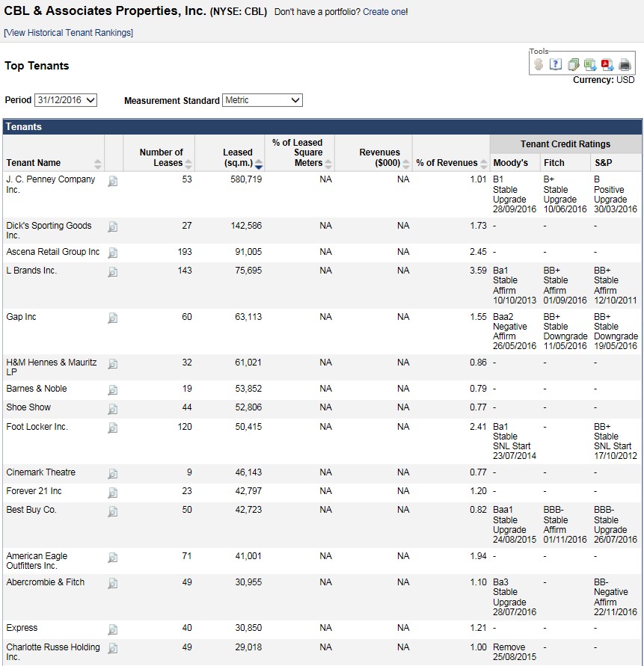Click the detail icon for Foot Locker Inc.
Screen dimensions: 644x666
coord(113,428)
